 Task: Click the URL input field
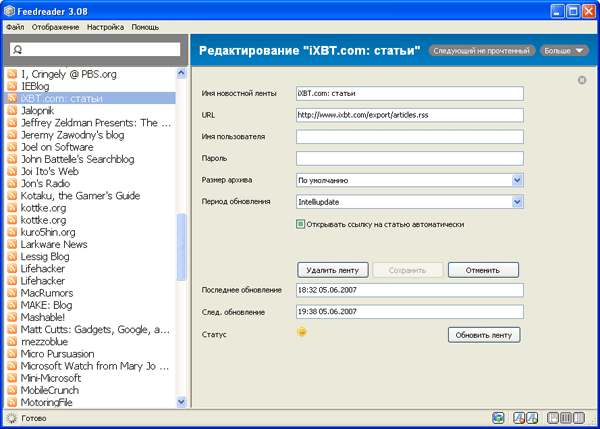[x=409, y=115]
